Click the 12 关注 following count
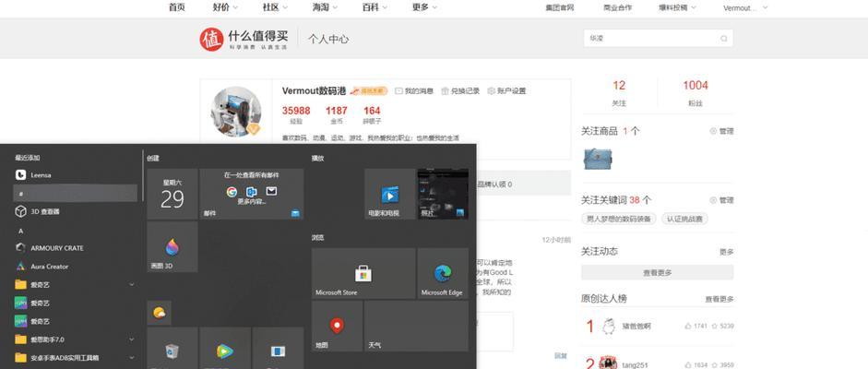Image resolution: width=868 pixels, height=369 pixels. pos(618,93)
